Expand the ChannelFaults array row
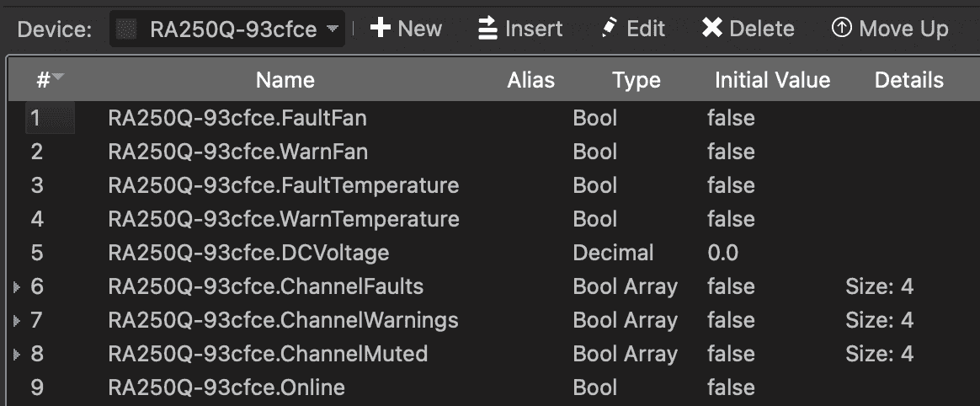Viewport: 980px width, 406px height. 17,287
